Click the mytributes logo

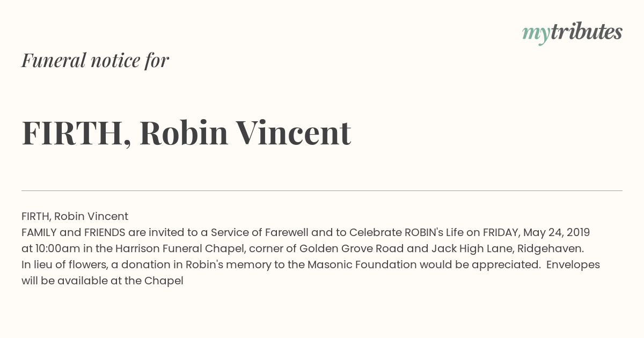[572, 33]
